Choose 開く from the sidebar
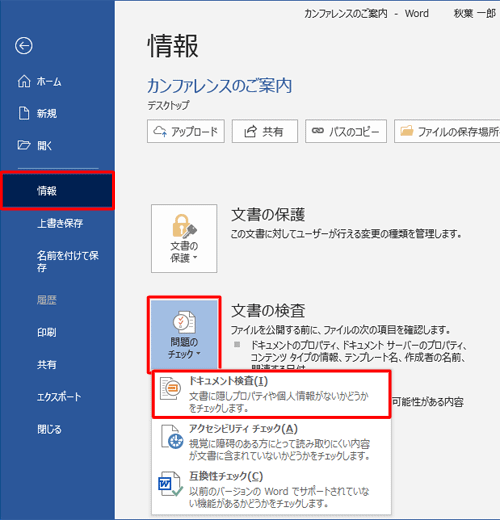This screenshot has height=520, width=500. tap(57, 145)
